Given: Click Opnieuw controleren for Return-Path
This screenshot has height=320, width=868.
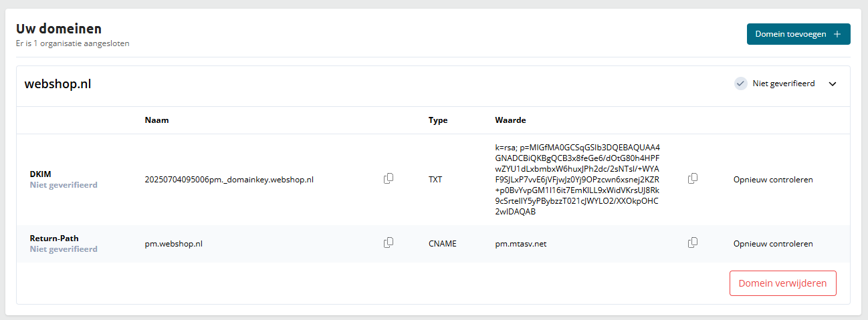Looking at the screenshot, I should 773,244.
